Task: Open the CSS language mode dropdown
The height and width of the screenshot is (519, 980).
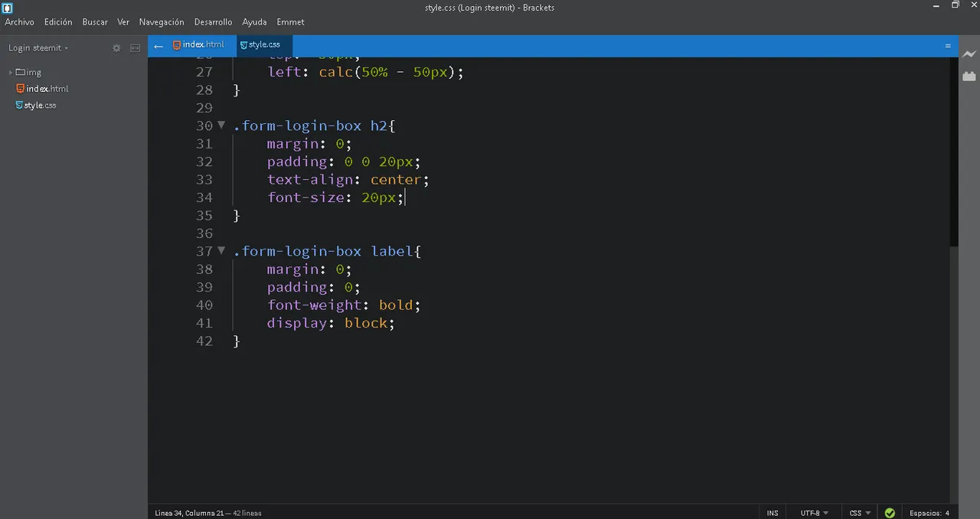Action: coord(860,513)
